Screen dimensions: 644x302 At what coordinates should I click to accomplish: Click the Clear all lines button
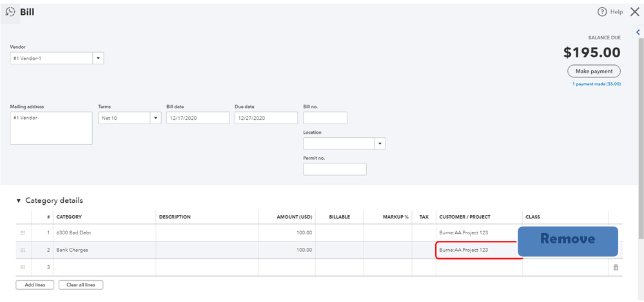tap(81, 285)
